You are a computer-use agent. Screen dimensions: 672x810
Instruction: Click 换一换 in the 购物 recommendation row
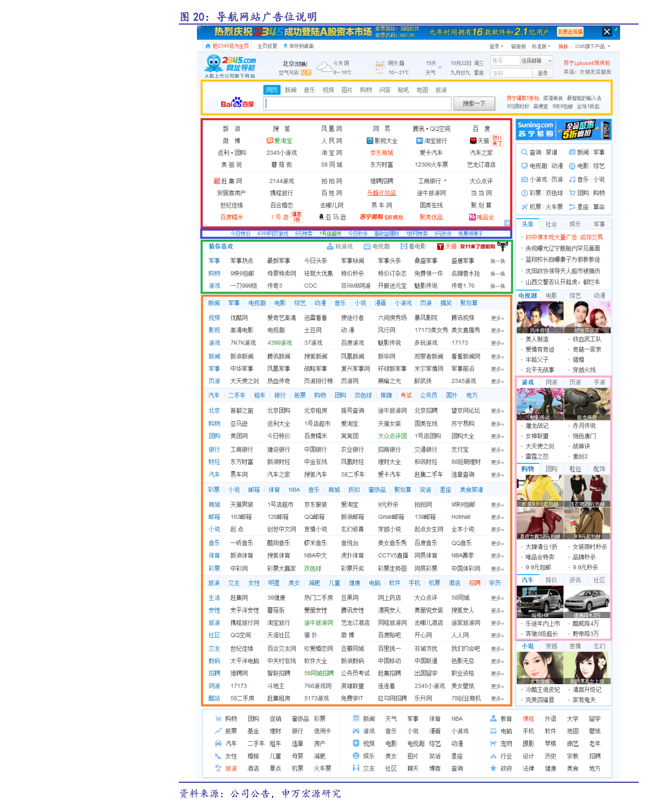(497, 273)
